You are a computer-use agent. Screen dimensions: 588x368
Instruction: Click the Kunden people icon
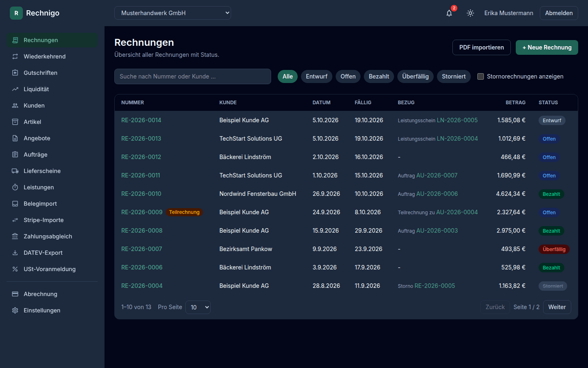coord(15,105)
